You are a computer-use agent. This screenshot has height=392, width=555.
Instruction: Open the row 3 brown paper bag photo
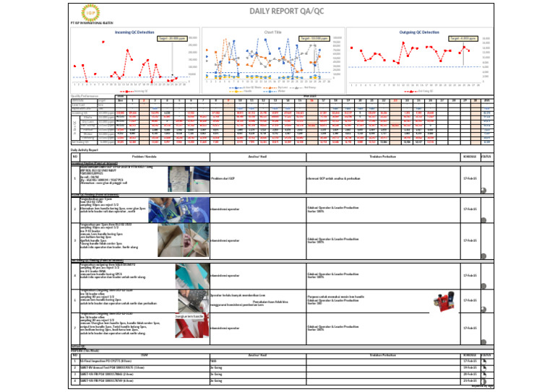point(184,240)
